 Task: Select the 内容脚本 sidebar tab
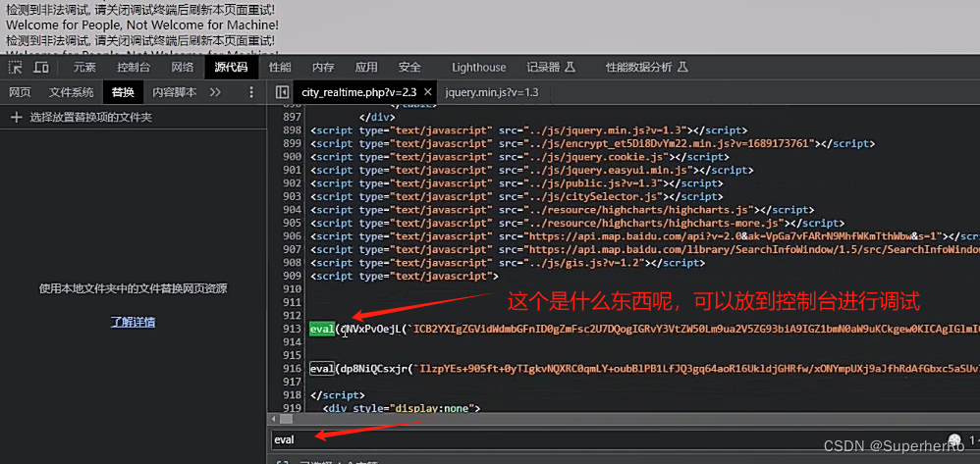[175, 92]
